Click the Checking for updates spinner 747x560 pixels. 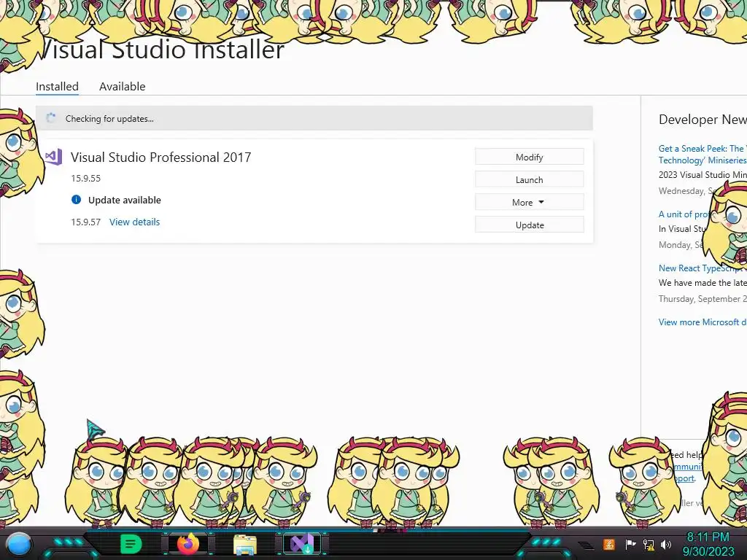pyautogui.click(x=50, y=118)
